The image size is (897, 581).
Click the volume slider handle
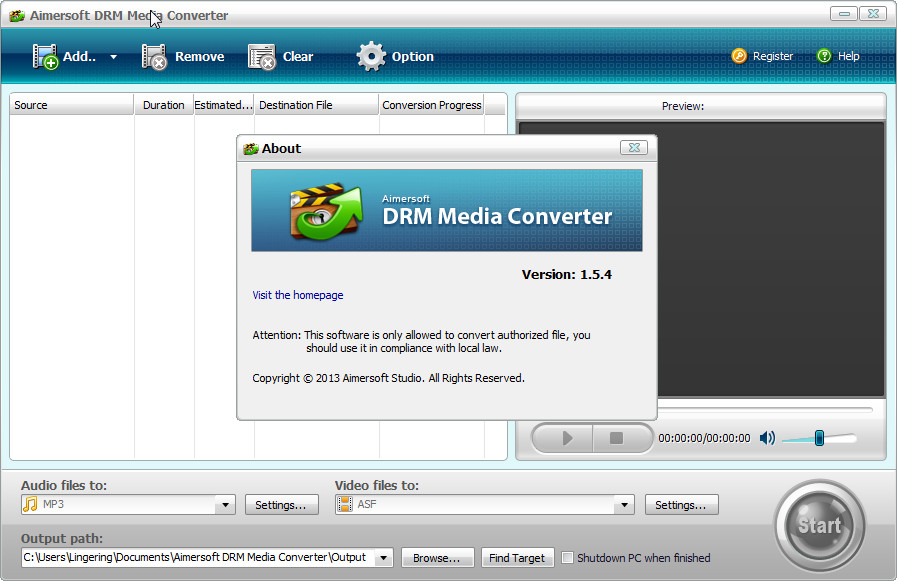point(819,438)
